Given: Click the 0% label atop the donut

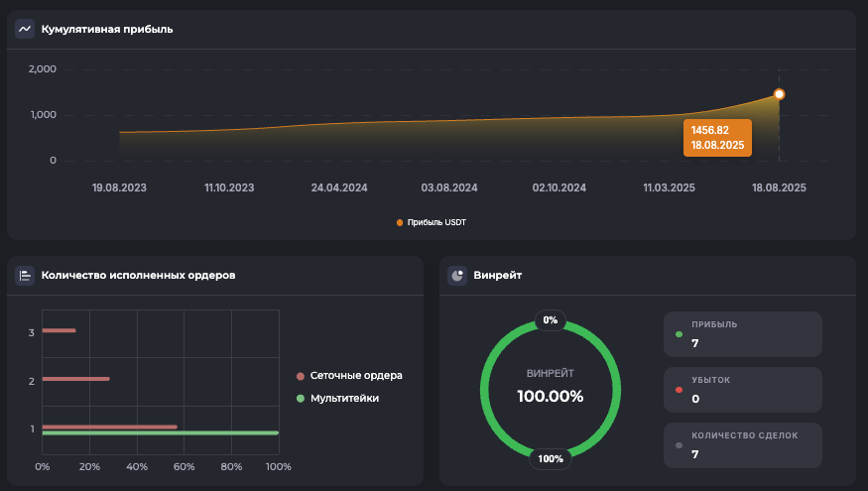Looking at the screenshot, I should coord(551,320).
